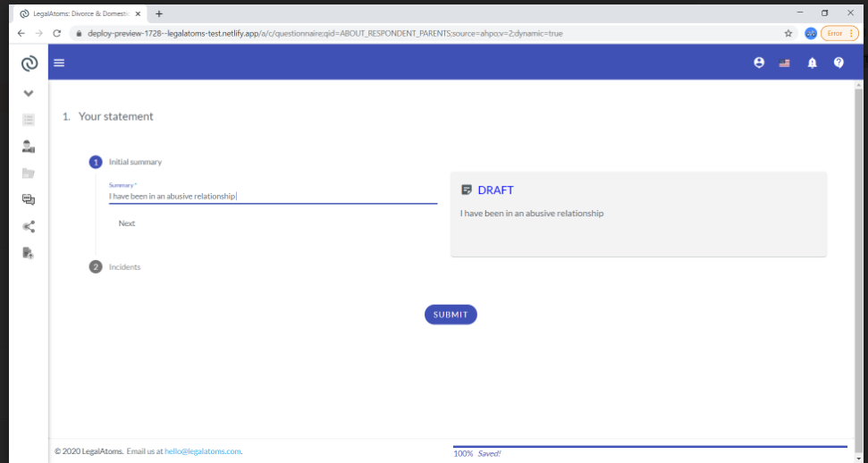Open the user account icon
Viewport: 868px width, 463px height.
759,63
